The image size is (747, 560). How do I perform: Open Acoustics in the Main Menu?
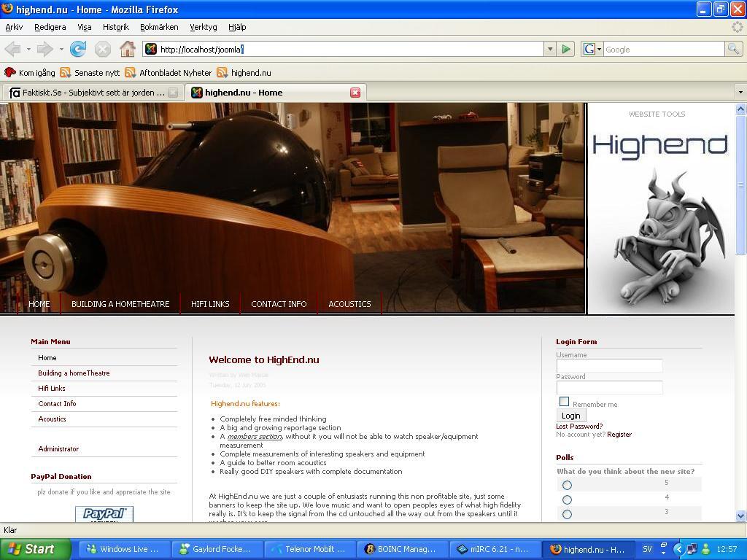tap(52, 419)
